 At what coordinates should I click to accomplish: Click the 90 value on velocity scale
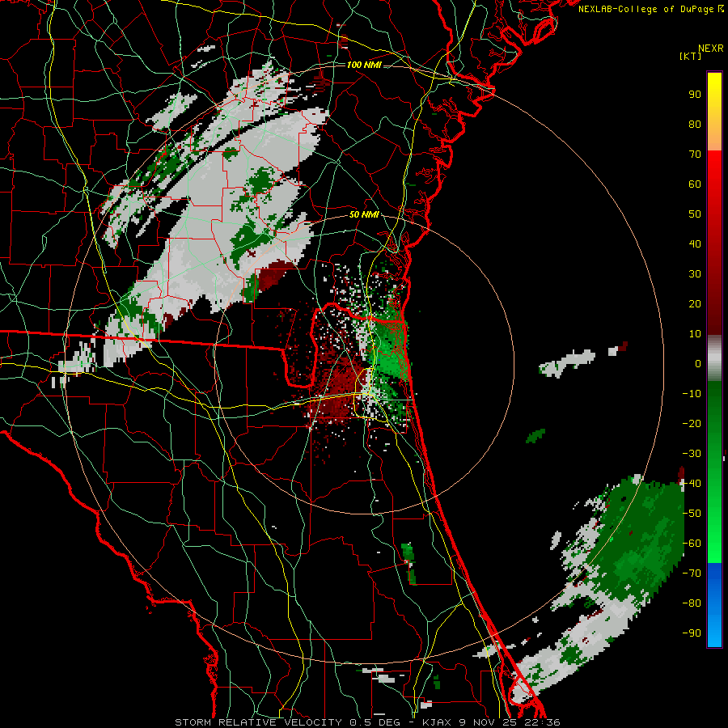coord(695,95)
